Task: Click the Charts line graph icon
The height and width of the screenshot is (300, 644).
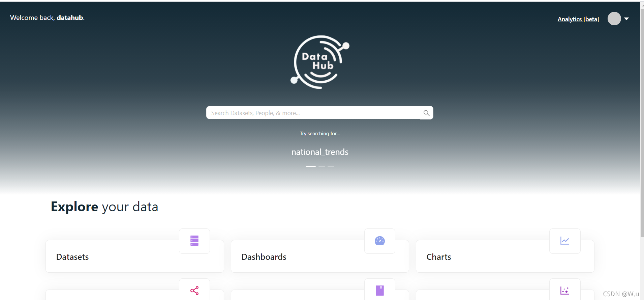Action: 565,241
